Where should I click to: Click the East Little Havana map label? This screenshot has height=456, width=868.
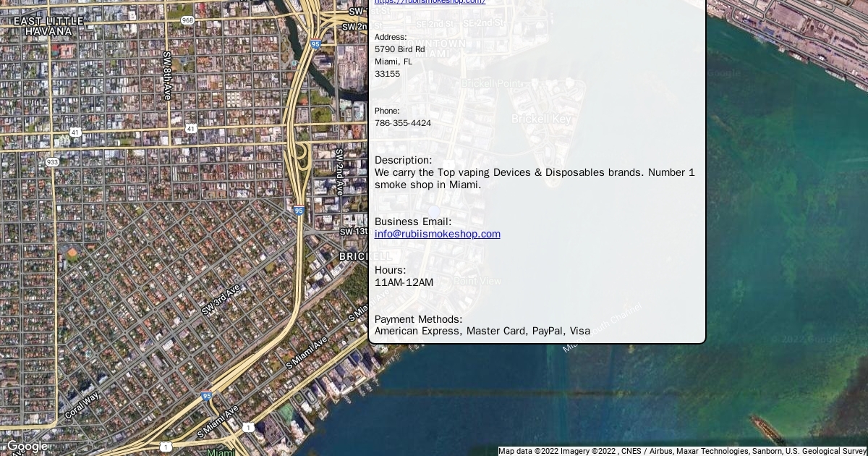[48, 26]
